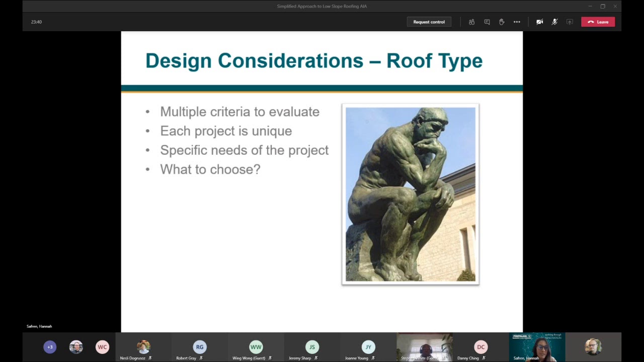The width and height of the screenshot is (644, 362).
Task: Click the Request control button
Action: tap(429, 22)
